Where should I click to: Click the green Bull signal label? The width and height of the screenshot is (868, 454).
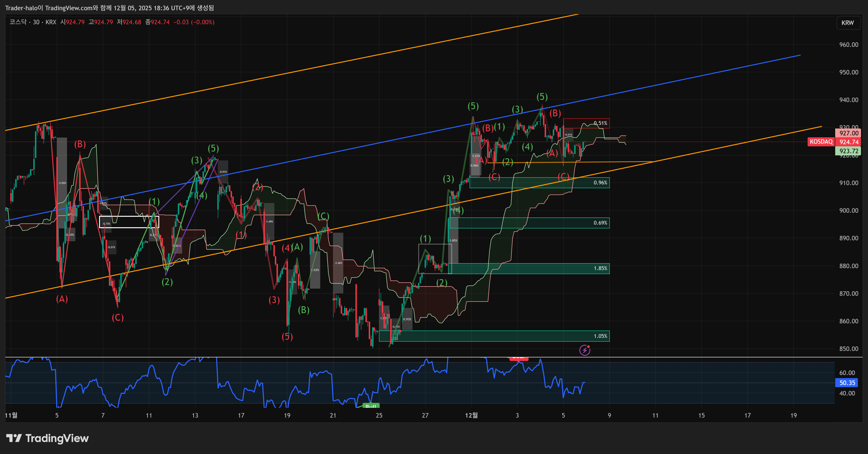(x=371, y=406)
